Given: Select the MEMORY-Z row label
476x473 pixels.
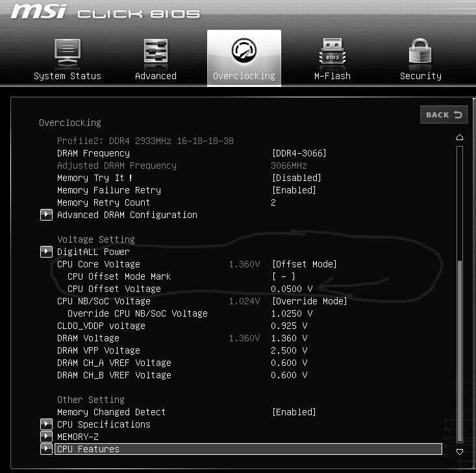Looking at the screenshot, I should (78, 437).
